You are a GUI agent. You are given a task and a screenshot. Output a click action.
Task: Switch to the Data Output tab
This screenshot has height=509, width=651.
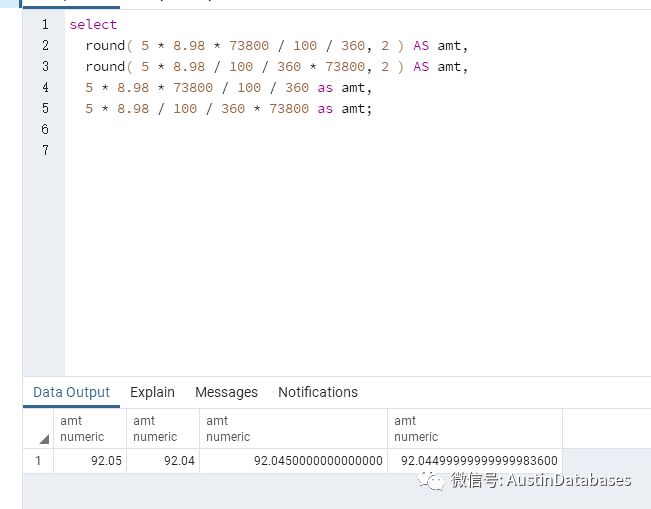tap(71, 392)
